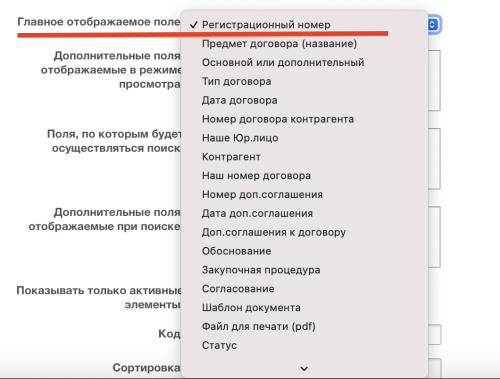Select "Наше Юр.лицо" option
Image resolution: width=500 pixels, height=379 pixels.
[304, 138]
